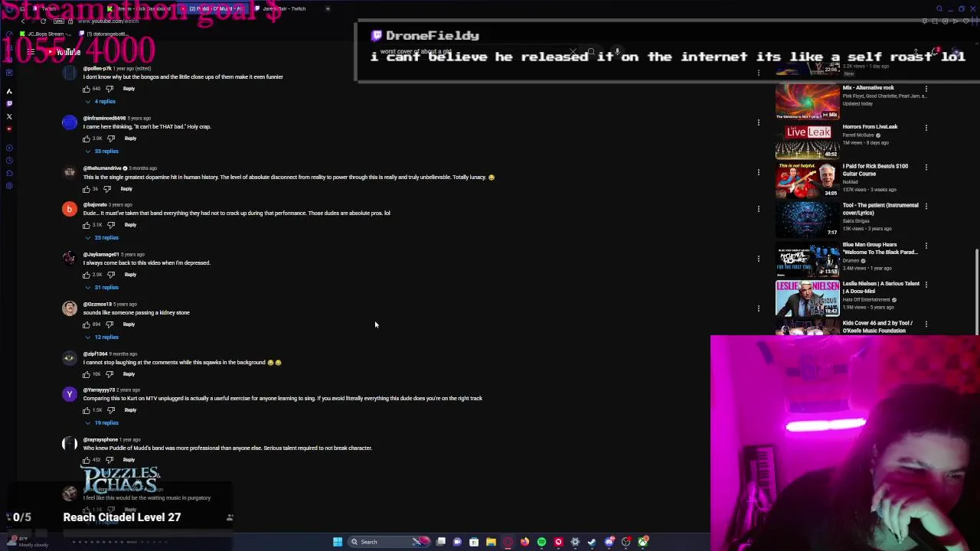Open action menu on @inframinoed6698 comment
This screenshot has height=551, width=980.
coord(758,122)
